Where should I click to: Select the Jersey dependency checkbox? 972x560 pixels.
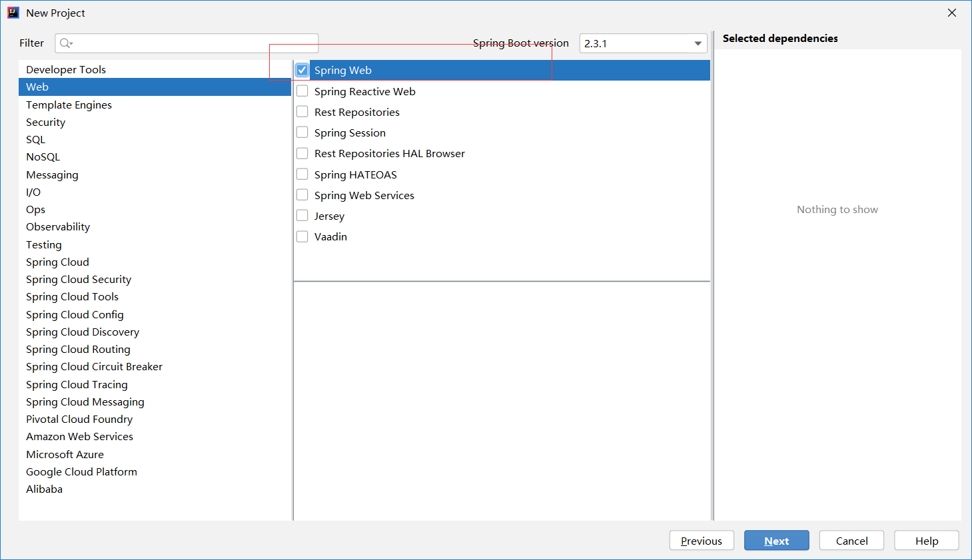(302, 216)
